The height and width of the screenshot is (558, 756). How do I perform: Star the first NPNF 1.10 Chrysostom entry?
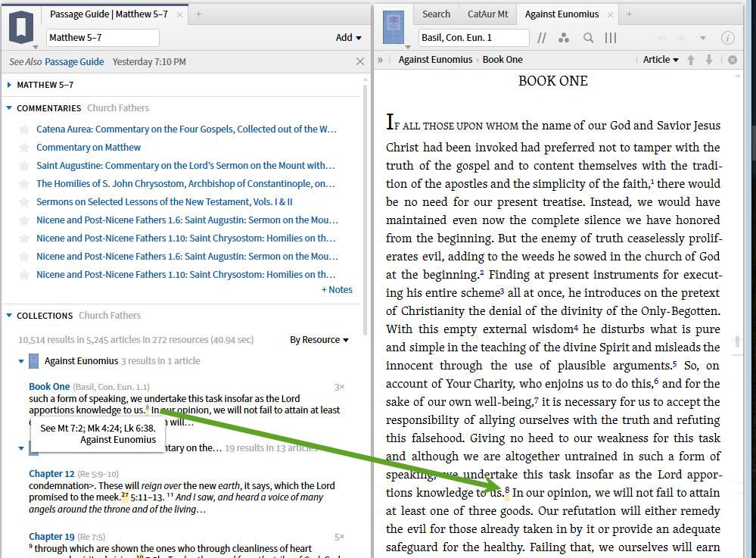coord(23,238)
